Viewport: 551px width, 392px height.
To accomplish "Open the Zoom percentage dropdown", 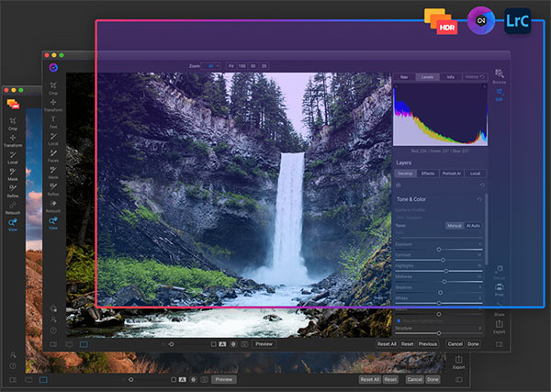I will (210, 66).
